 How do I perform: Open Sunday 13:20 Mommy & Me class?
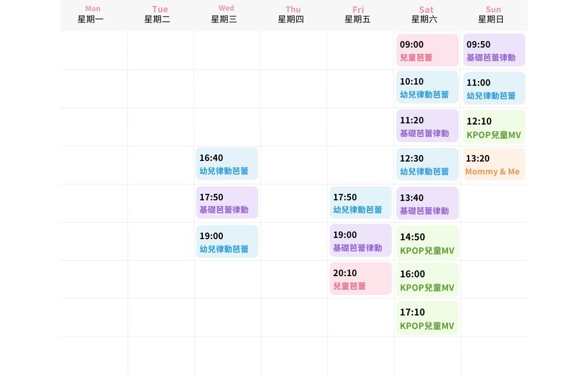coord(494,164)
